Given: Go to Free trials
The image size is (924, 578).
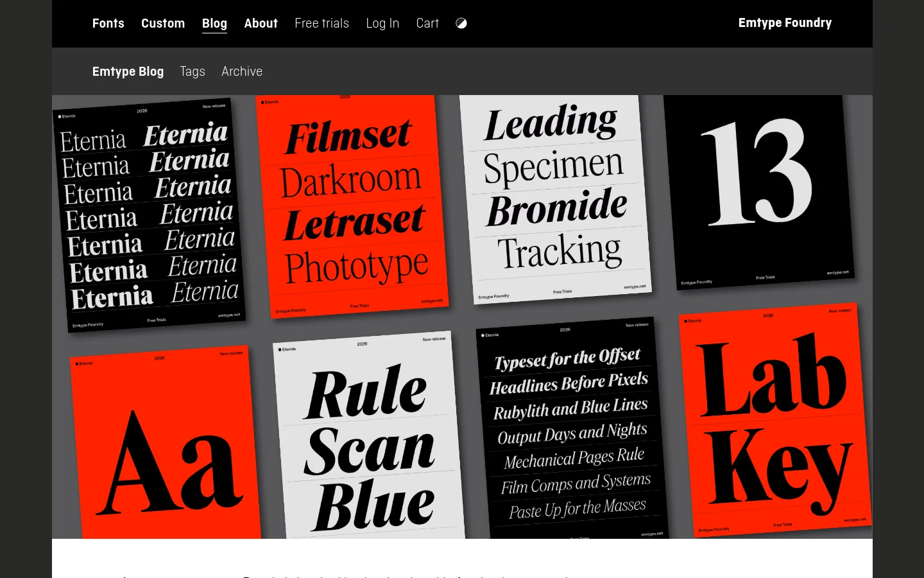Looking at the screenshot, I should 321,23.
